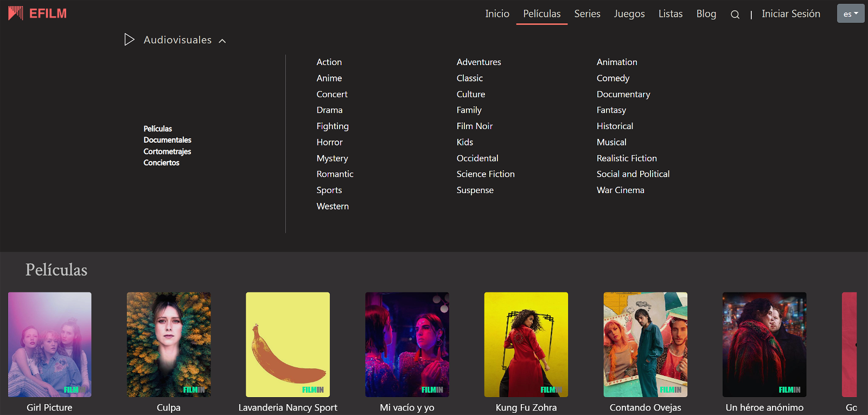Open the Blog menu item

click(706, 14)
